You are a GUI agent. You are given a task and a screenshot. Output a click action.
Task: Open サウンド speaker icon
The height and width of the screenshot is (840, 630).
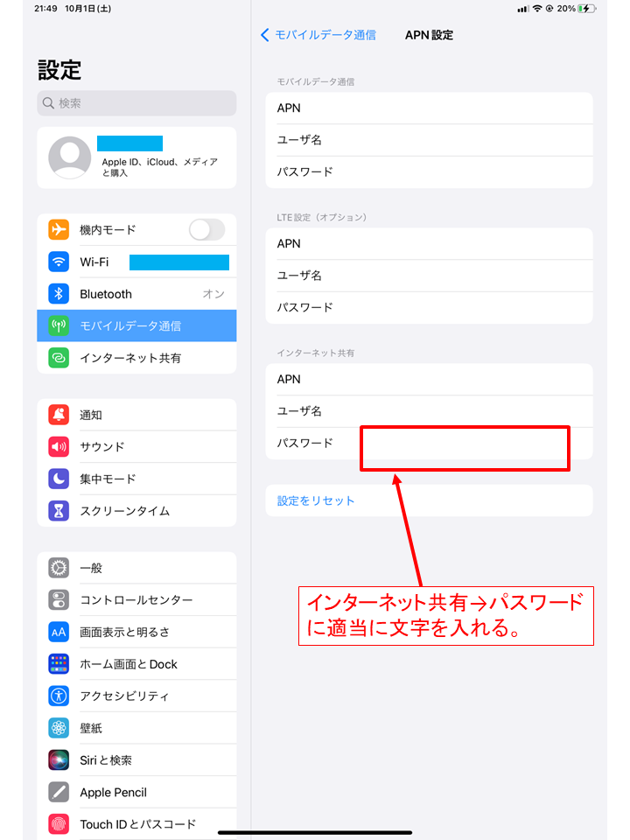[59, 447]
